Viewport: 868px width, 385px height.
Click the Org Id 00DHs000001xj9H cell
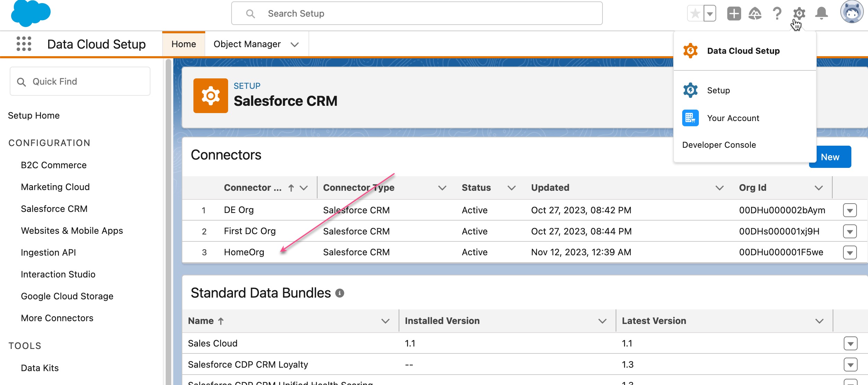[x=779, y=231]
